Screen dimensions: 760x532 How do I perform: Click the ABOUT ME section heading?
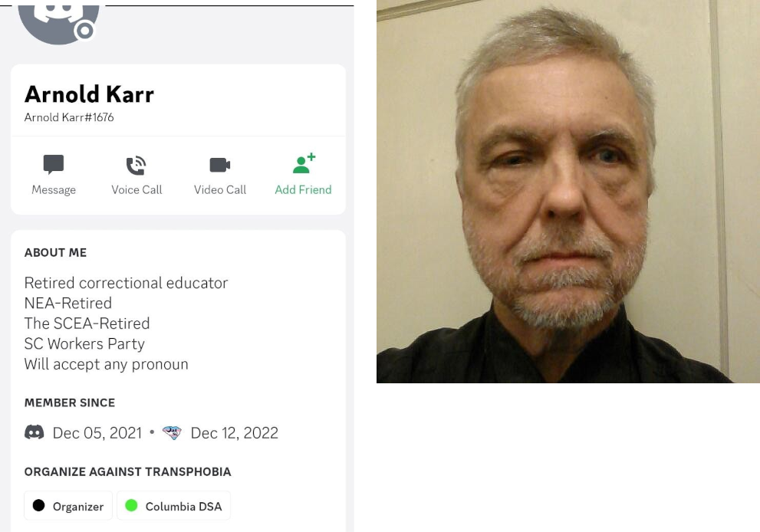point(56,252)
